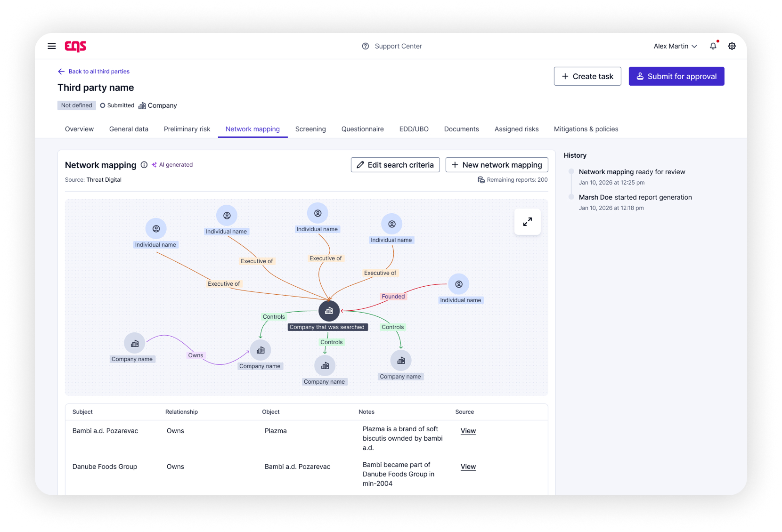View source for Danube Foods Group row
The image size is (782, 532).
468,467
